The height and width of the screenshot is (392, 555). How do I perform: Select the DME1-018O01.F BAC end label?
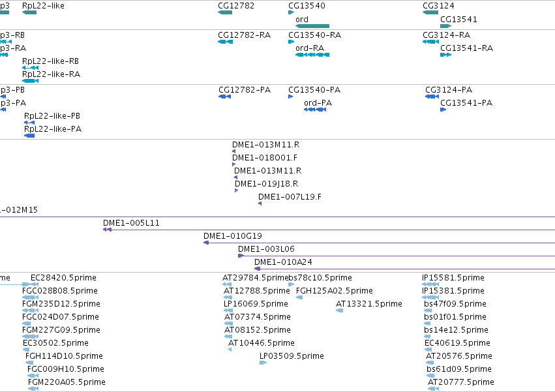(265, 158)
